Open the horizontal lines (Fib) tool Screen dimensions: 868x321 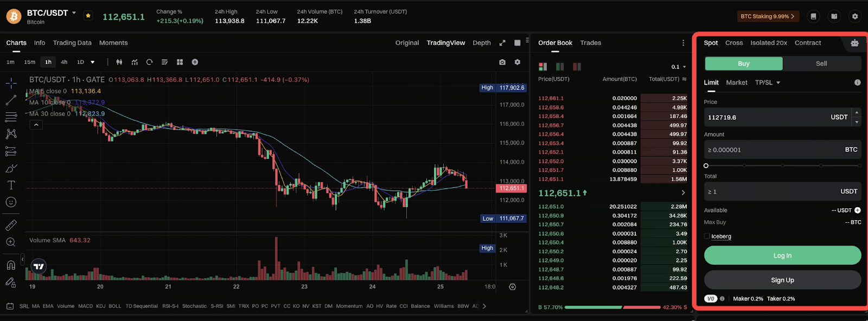tap(11, 117)
